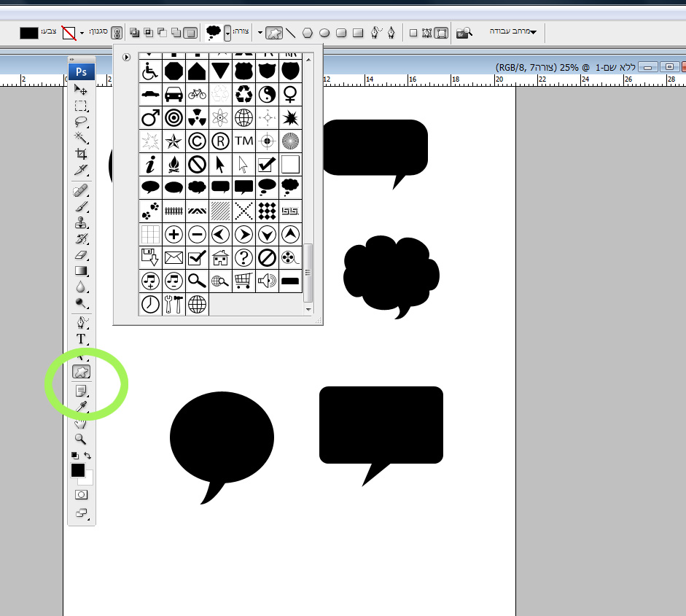Screen dimensions: 686x616
Task: Select the Dodge tool
Action: point(81,303)
